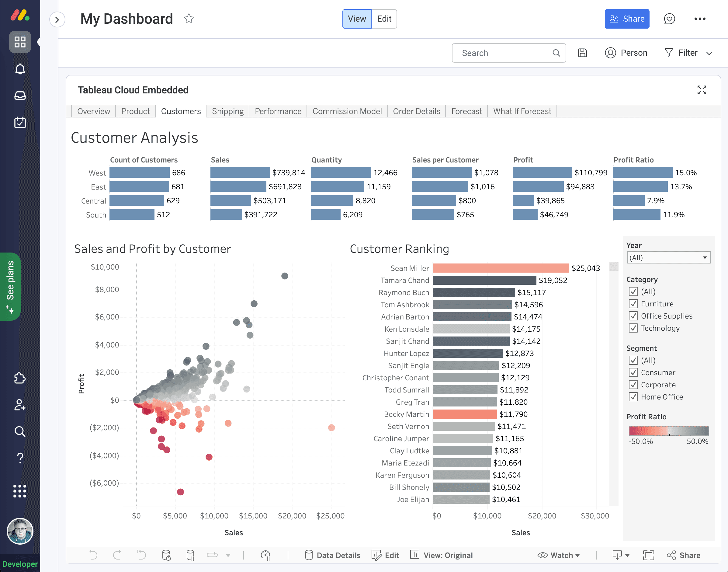Open the notifications bell icon
Viewport: 728px width, 572px height.
pos(20,69)
